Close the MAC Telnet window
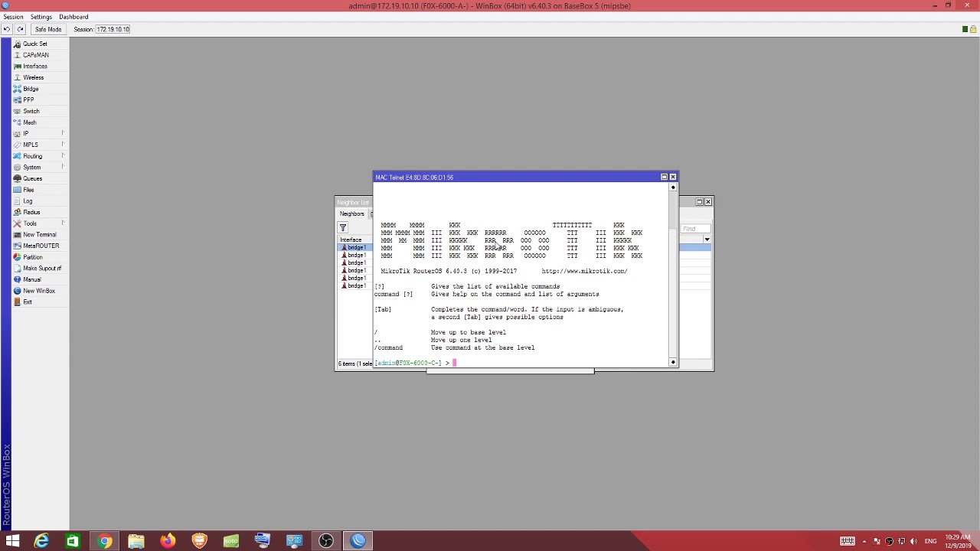The image size is (980, 551). 673,177
